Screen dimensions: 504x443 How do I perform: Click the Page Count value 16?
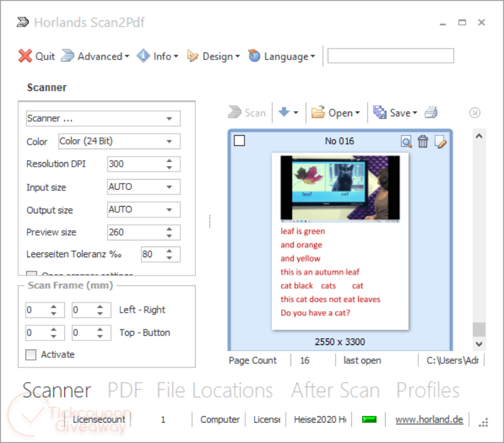tap(305, 361)
